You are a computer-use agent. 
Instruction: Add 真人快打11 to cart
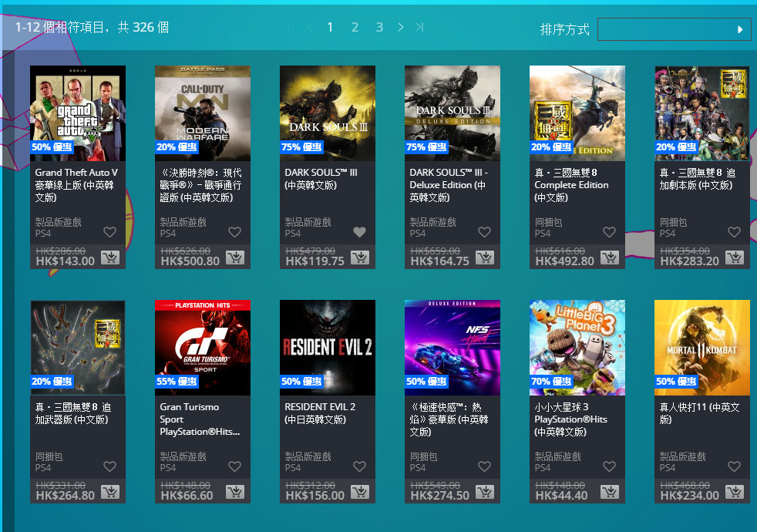735,492
